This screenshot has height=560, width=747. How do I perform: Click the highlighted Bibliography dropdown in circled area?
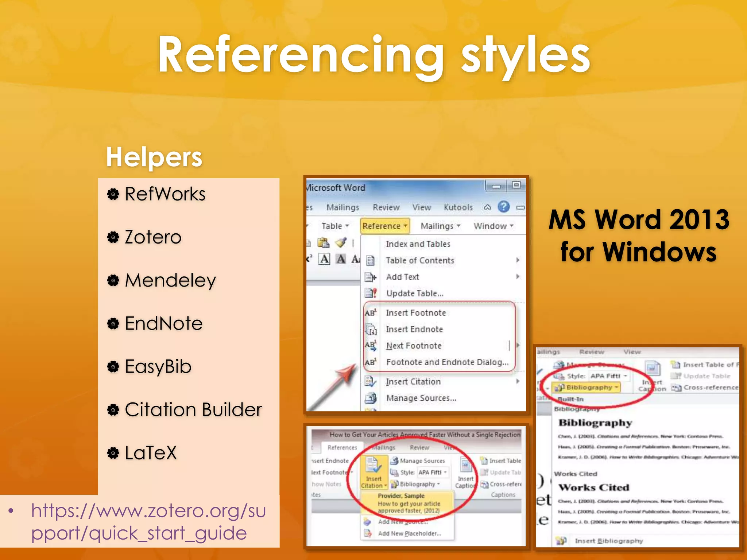(x=586, y=388)
